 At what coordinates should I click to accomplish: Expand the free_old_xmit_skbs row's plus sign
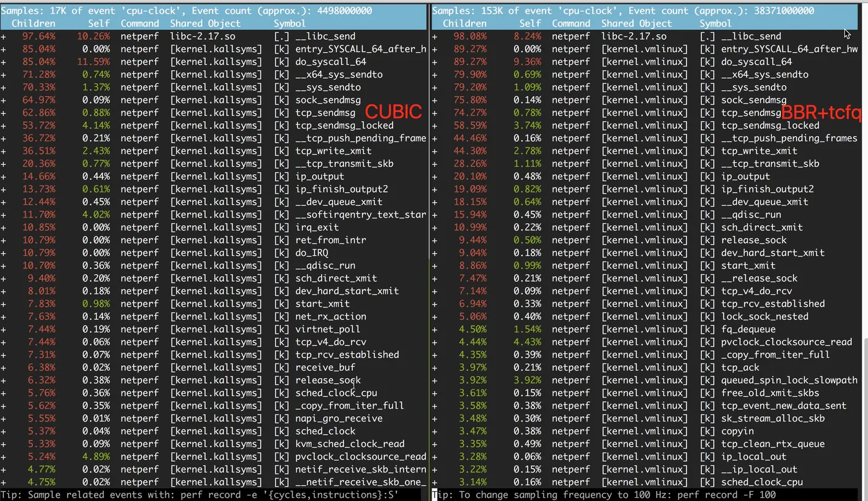435,393
